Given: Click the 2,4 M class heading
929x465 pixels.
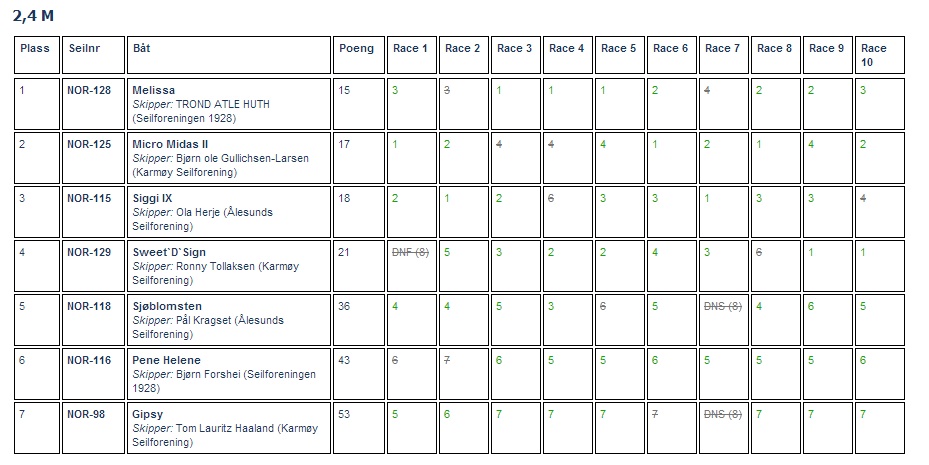Looking at the screenshot, I should pyautogui.click(x=33, y=15).
